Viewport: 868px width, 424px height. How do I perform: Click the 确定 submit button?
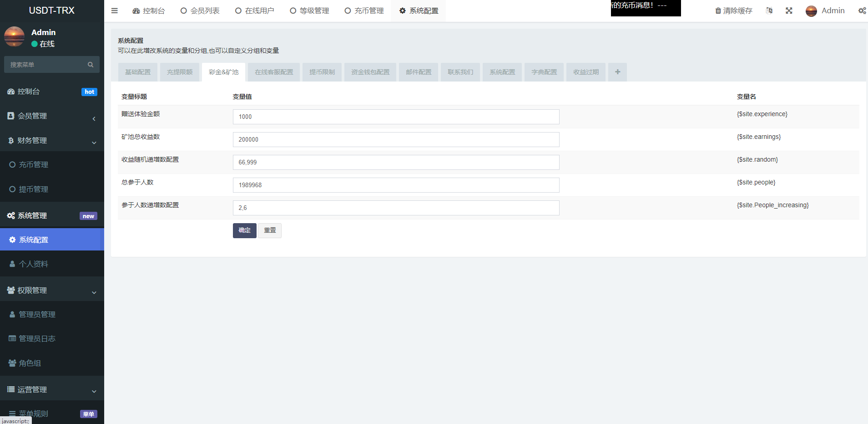pos(244,230)
